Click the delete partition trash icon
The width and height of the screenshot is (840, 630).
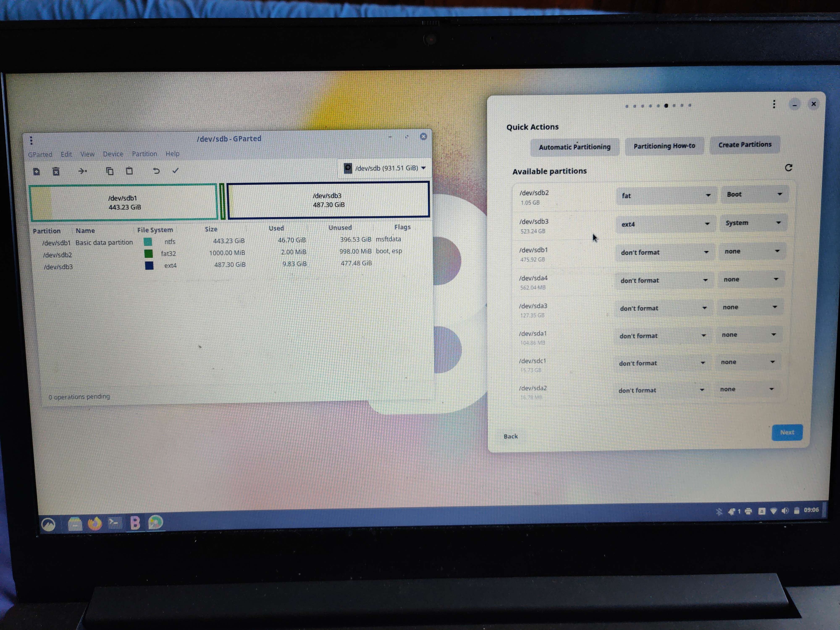tap(56, 172)
